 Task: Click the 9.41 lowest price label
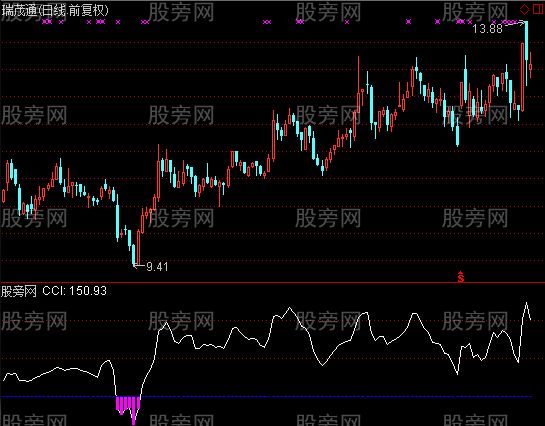tap(157, 267)
